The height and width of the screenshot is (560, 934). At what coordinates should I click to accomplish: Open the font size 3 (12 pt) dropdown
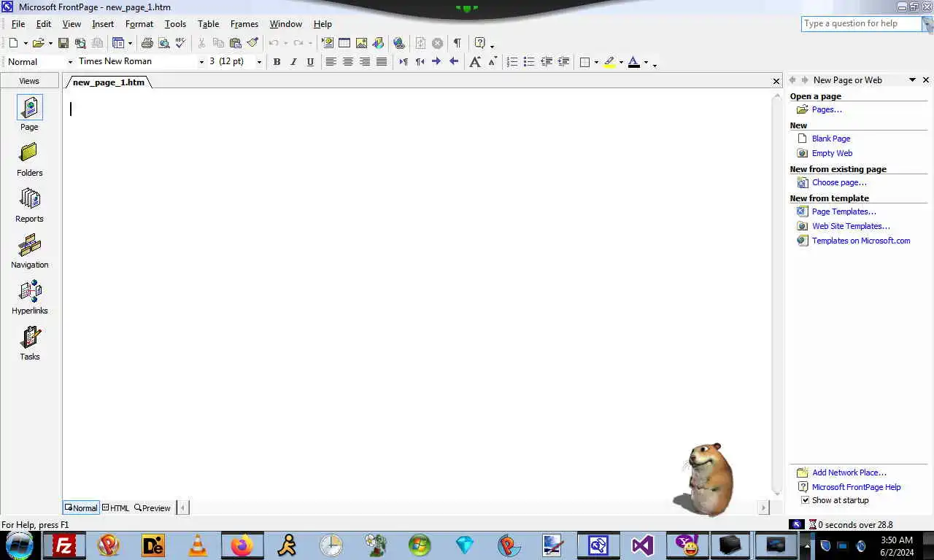click(259, 62)
